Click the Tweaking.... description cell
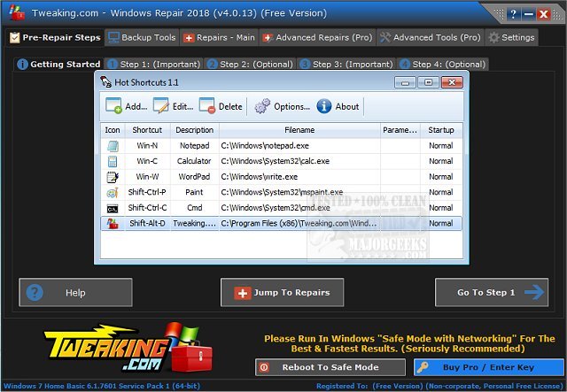567x392 pixels. click(195, 224)
